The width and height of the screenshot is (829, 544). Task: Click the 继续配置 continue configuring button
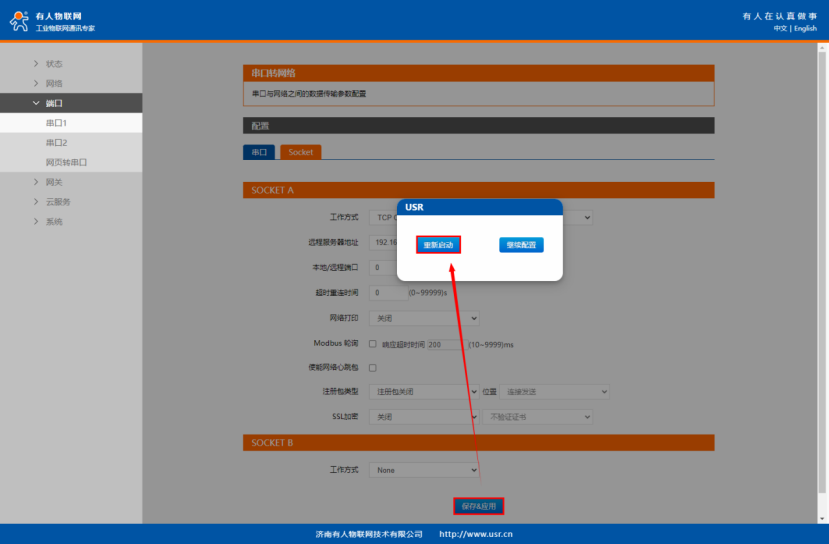(x=521, y=245)
